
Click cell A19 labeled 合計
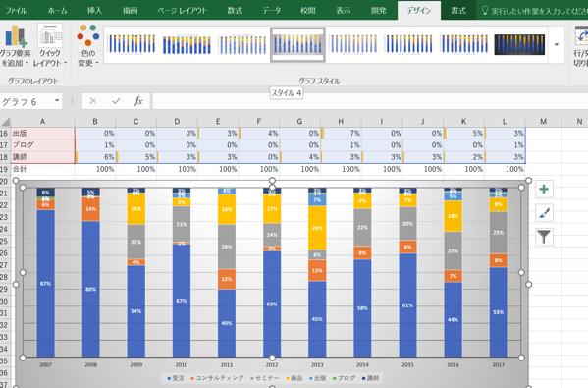(43, 169)
